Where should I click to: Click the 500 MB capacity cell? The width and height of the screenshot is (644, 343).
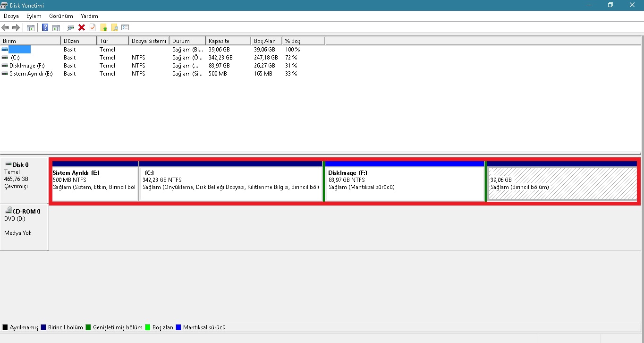click(218, 73)
